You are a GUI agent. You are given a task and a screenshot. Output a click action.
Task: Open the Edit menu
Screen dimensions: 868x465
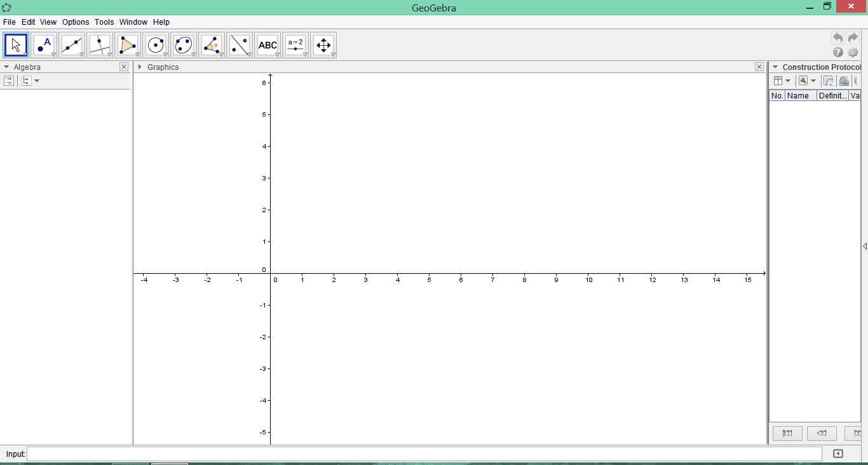coord(28,22)
